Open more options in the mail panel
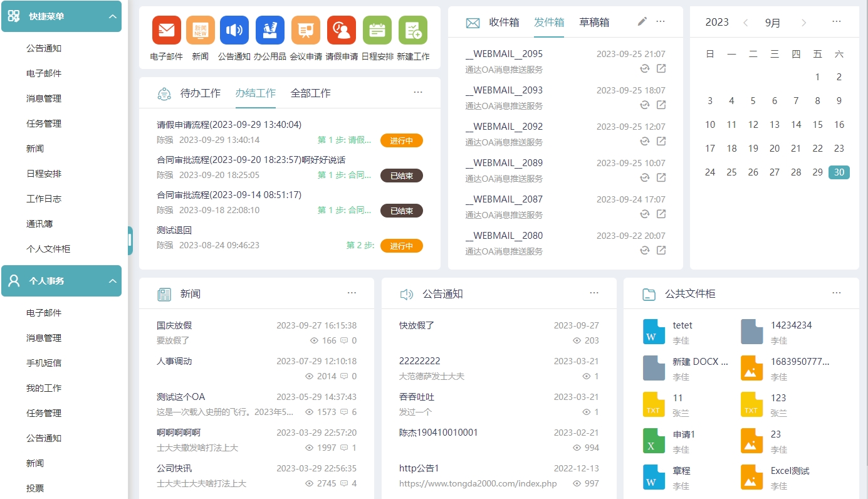Viewport: 868px width, 499px height. pyautogui.click(x=661, y=22)
